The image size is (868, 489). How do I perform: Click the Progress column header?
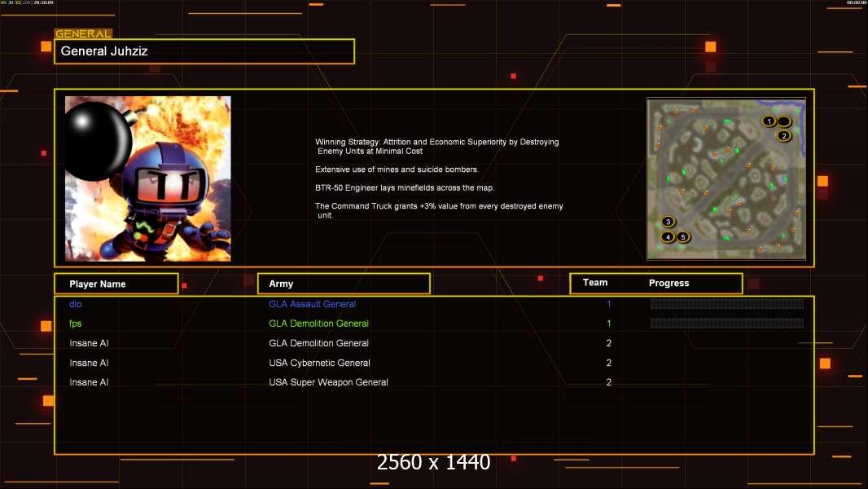tap(669, 283)
